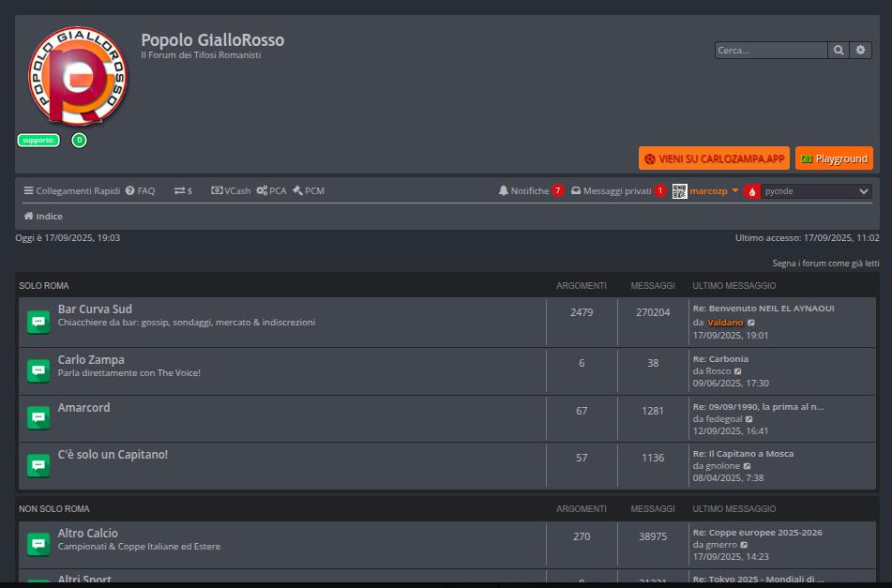View latest post icon by Valdano

click(751, 323)
